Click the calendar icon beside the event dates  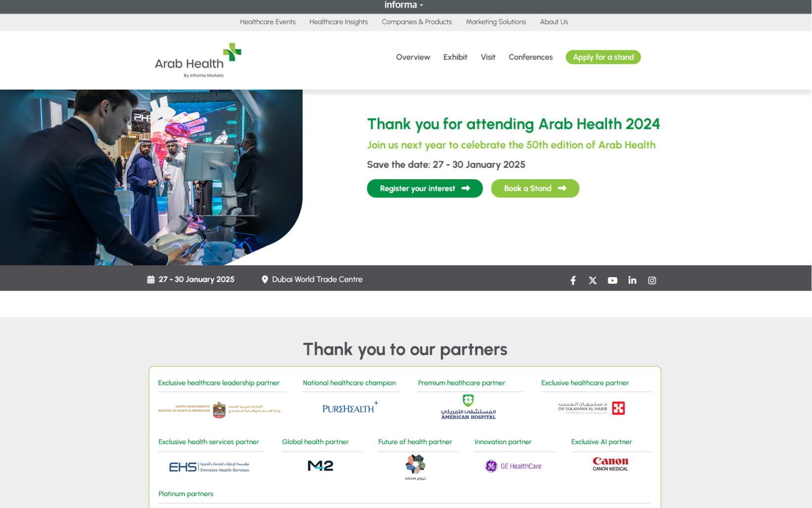[x=150, y=279]
